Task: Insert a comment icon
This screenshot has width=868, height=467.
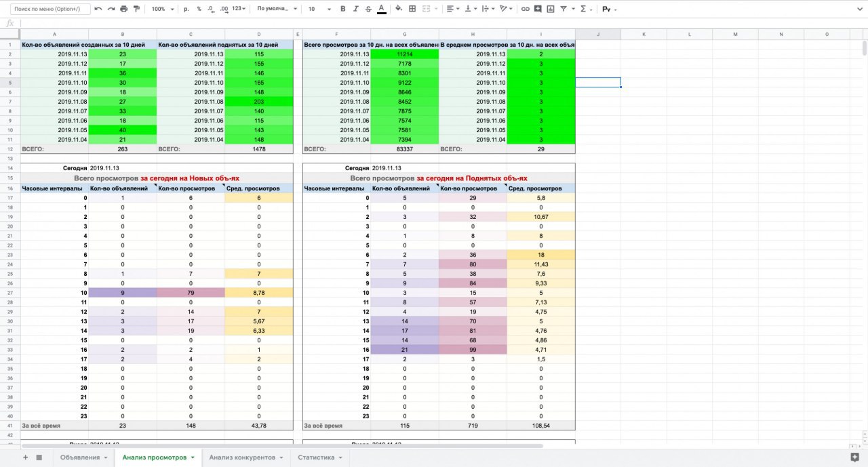Action: click(538, 9)
